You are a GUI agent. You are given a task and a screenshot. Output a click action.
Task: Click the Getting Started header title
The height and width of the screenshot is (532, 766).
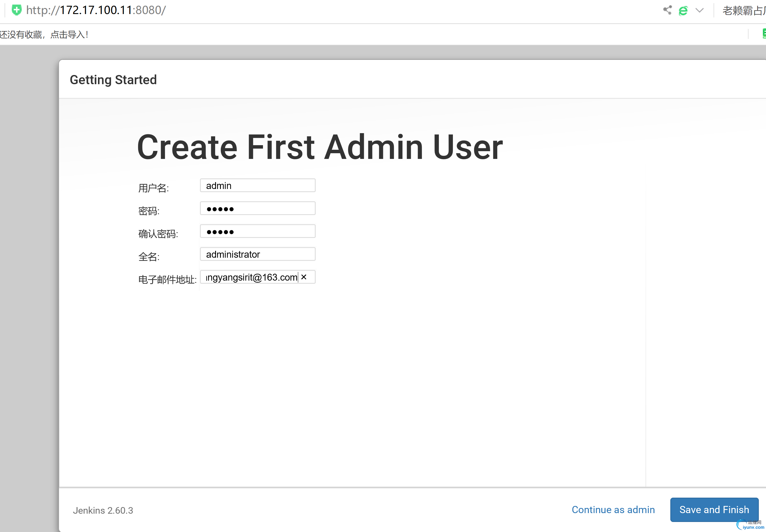(113, 80)
